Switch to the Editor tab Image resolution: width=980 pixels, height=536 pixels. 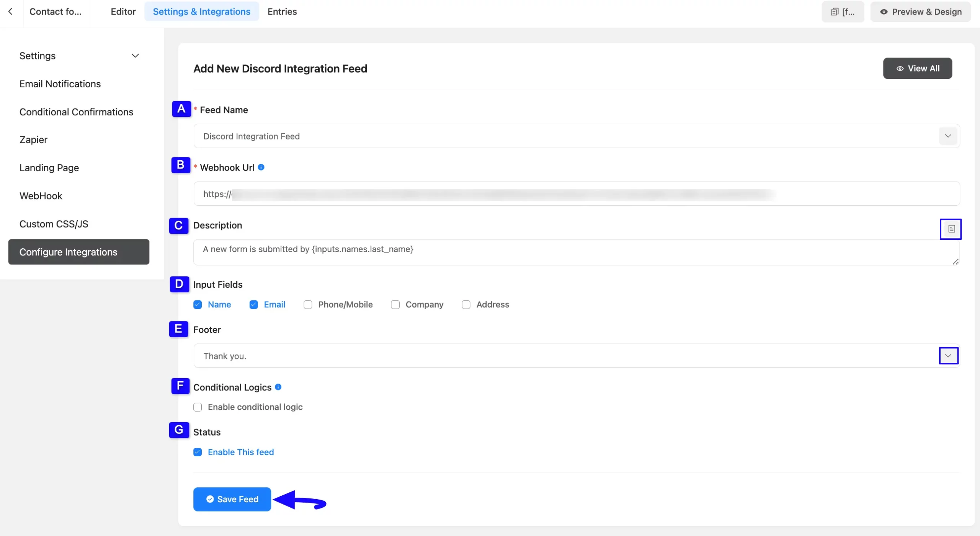pyautogui.click(x=123, y=11)
